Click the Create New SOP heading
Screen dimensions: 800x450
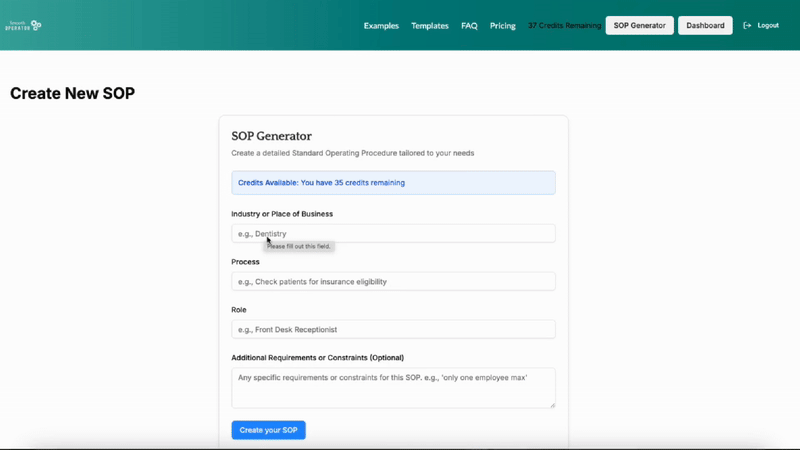[72, 93]
